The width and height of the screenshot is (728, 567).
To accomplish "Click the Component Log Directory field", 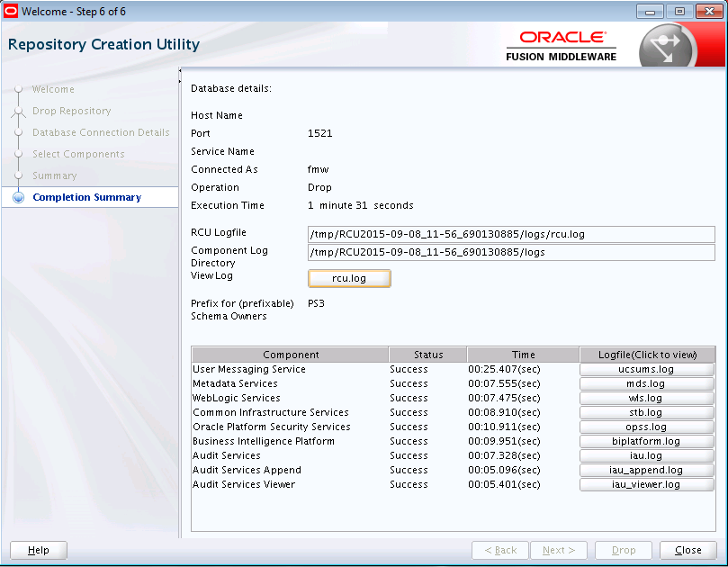I will tap(511, 252).
